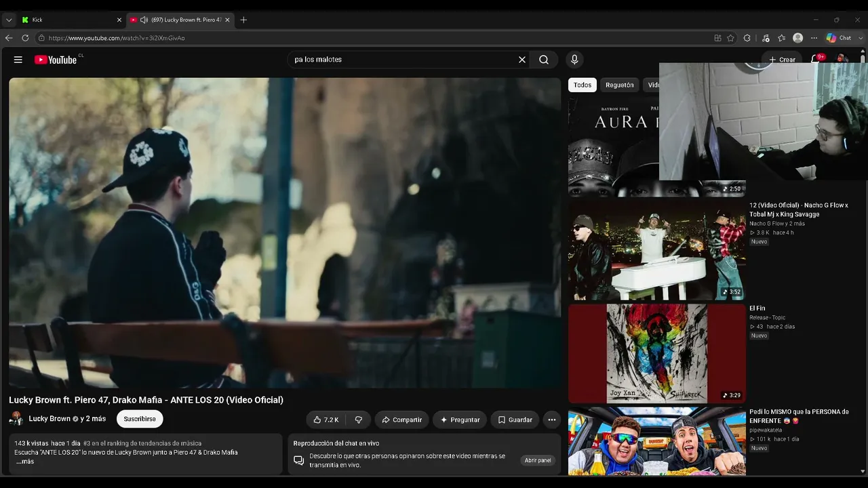Like the video with 7.2 K likes

tap(326, 420)
